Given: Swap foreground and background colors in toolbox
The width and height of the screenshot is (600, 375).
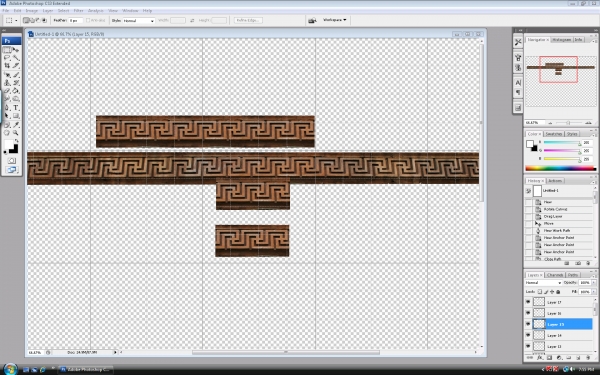Looking at the screenshot, I should (x=17, y=141).
